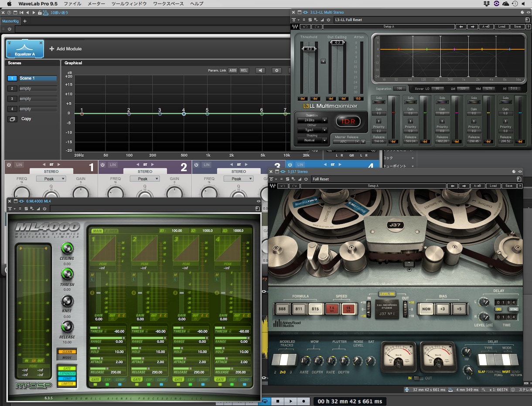This screenshot has height=406, width=532.
Task: Click the Record transport button
Action: point(304,401)
